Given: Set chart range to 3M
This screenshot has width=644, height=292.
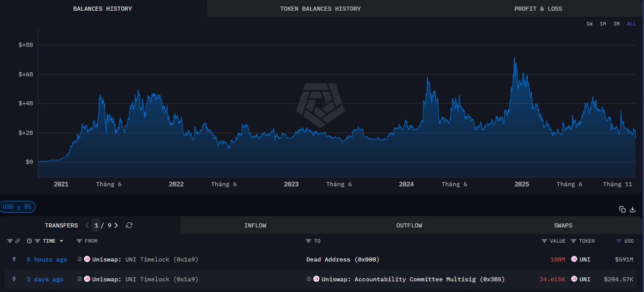Looking at the screenshot, I should 617,24.
